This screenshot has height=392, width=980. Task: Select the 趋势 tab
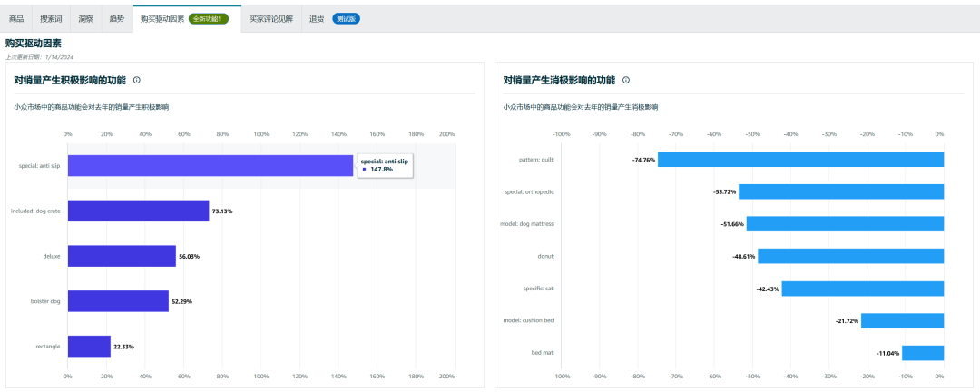click(116, 18)
